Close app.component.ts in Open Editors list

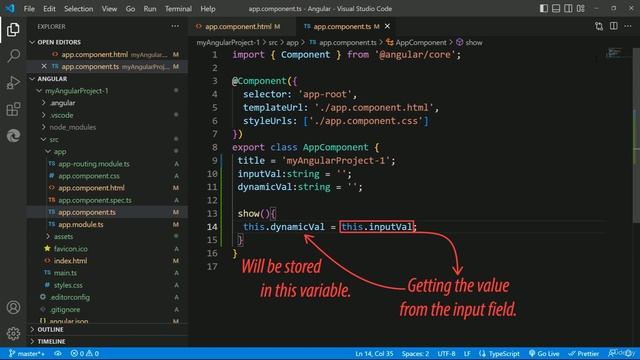[x=44, y=66]
